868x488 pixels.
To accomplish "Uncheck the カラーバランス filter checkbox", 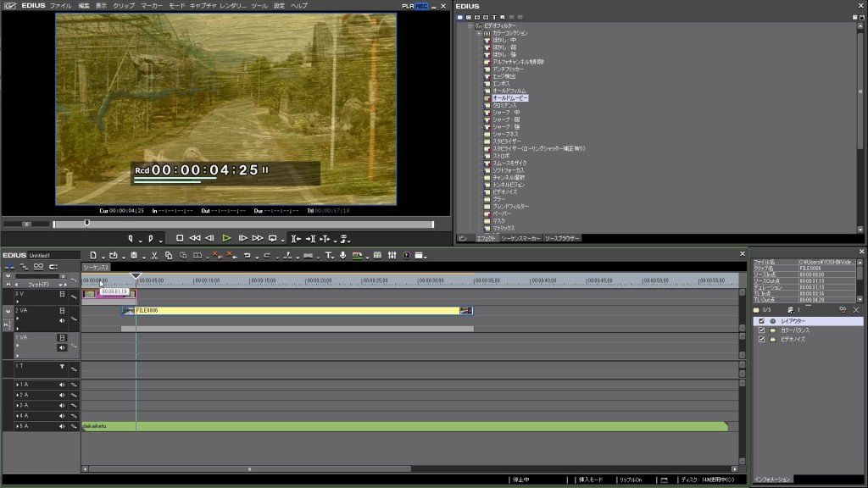I will click(762, 330).
